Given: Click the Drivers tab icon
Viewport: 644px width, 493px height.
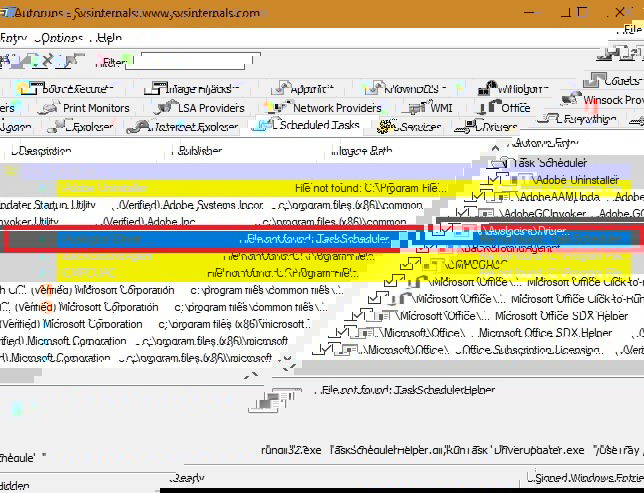Looking at the screenshot, I should [x=465, y=126].
